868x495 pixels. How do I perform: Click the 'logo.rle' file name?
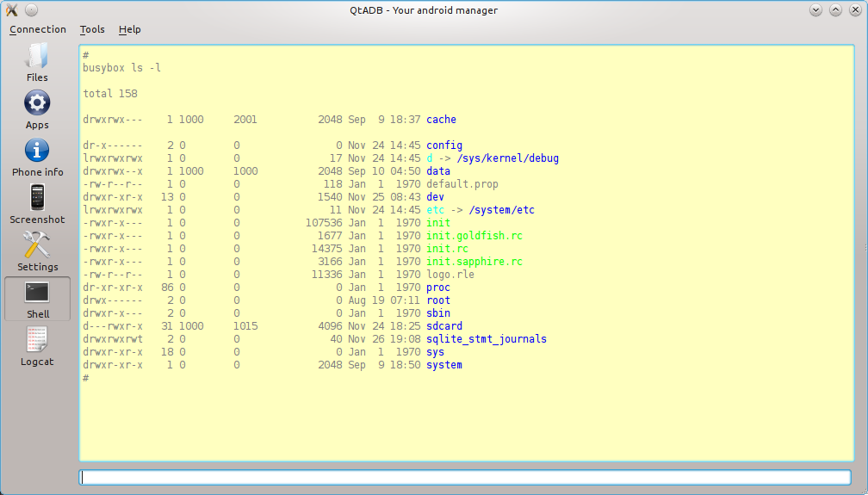450,275
